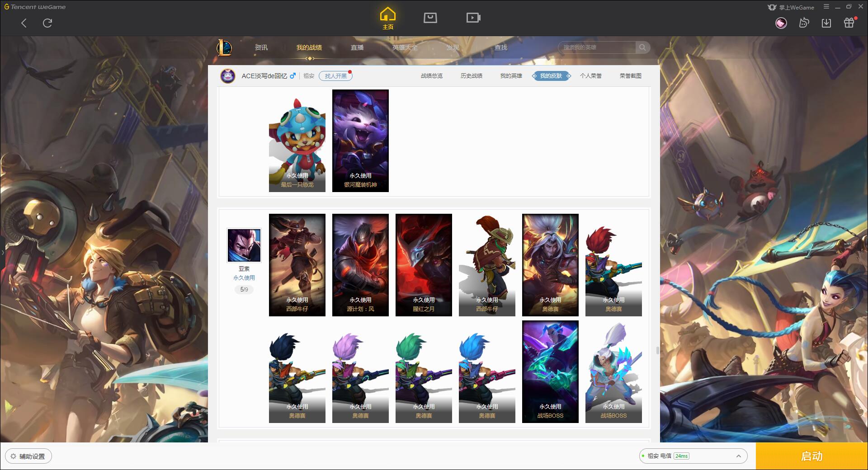This screenshot has height=470, width=868.
Task: Click the 掌上WeGame icon
Action: pyautogui.click(x=791, y=7)
